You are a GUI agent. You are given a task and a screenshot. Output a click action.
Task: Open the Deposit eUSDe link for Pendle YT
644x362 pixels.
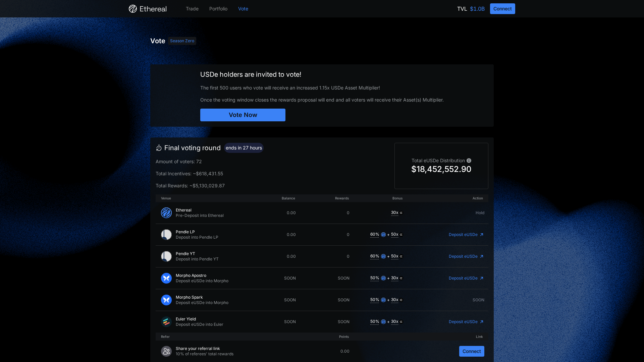466,256
